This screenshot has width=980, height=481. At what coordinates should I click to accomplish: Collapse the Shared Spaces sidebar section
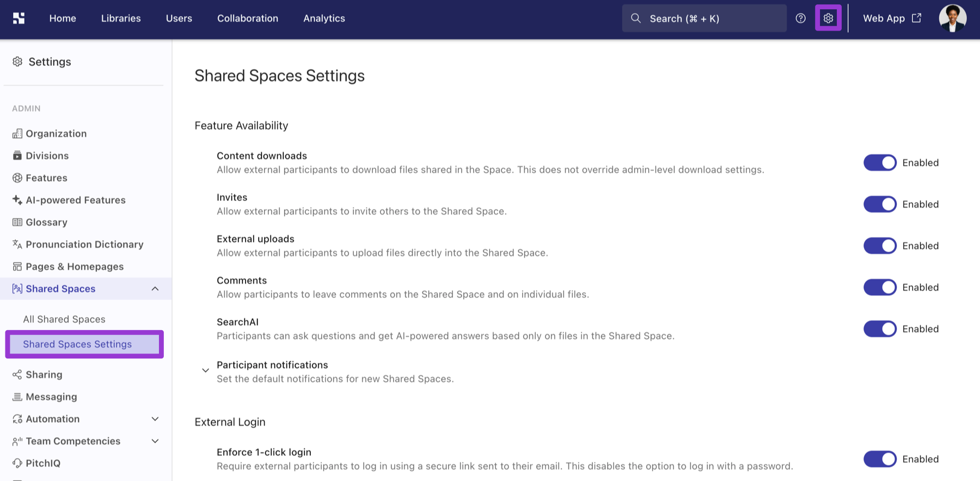(155, 289)
